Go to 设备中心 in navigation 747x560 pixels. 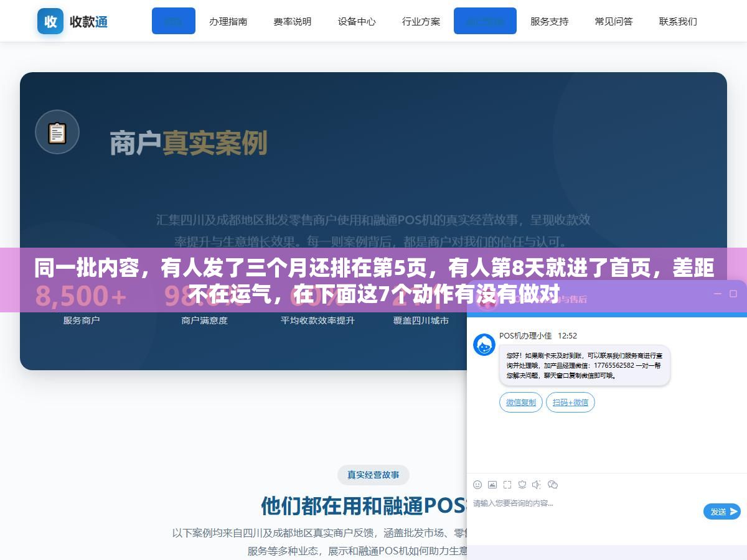(357, 21)
